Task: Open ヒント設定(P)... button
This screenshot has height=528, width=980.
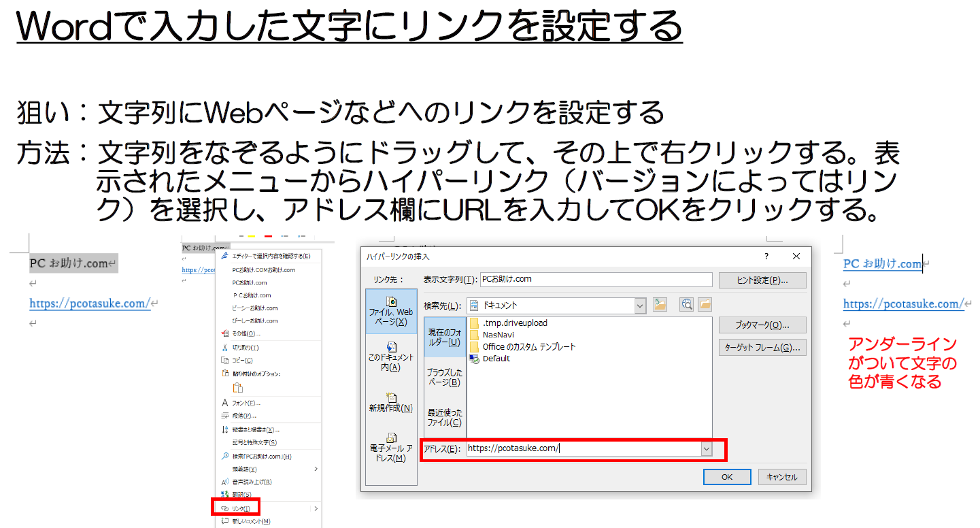Action: point(762,280)
